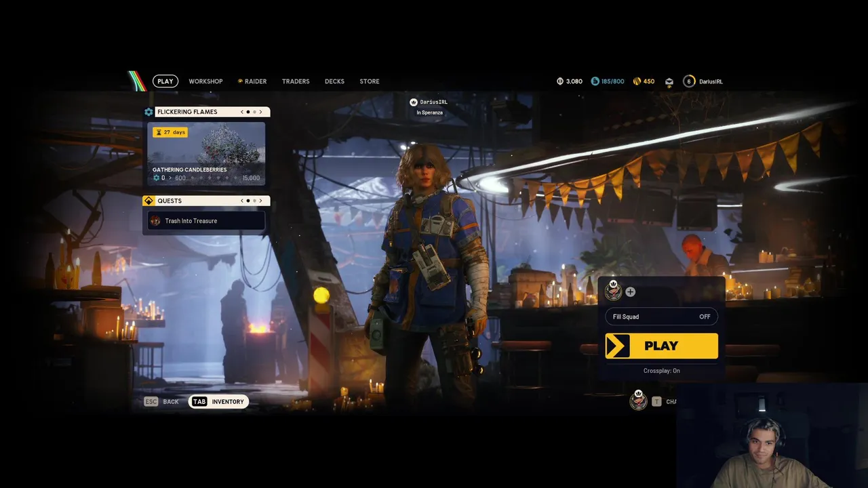Click the Flickering Flames gear icon
Screen dimensions: 868x488
click(149, 112)
